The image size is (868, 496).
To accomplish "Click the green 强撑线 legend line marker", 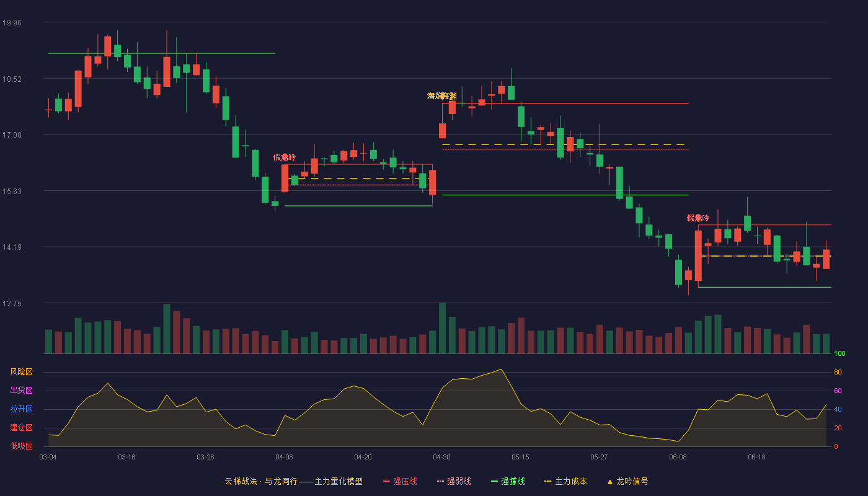I will tap(494, 481).
